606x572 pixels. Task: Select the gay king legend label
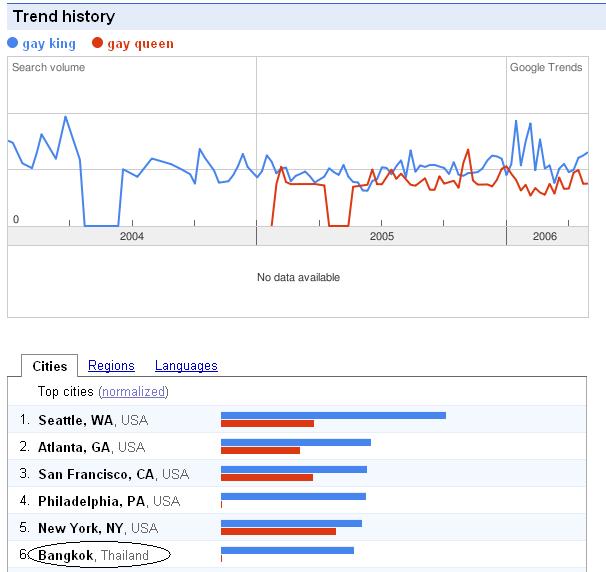point(49,44)
